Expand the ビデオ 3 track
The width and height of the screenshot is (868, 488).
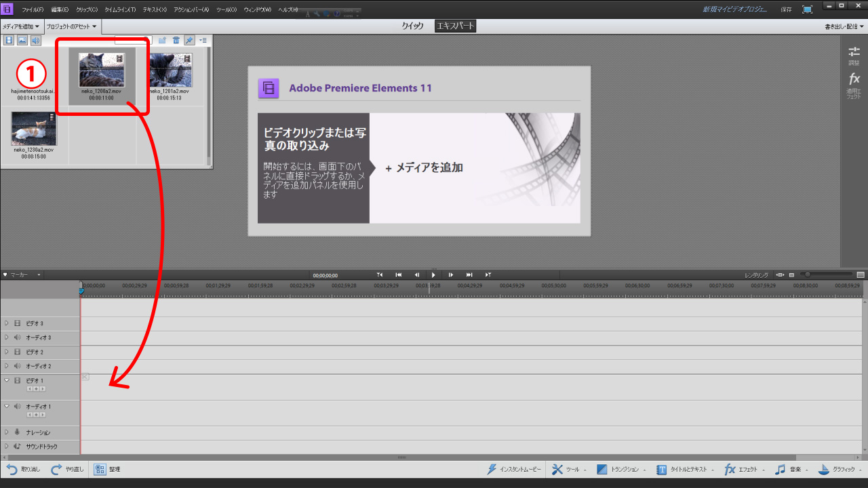click(x=7, y=324)
